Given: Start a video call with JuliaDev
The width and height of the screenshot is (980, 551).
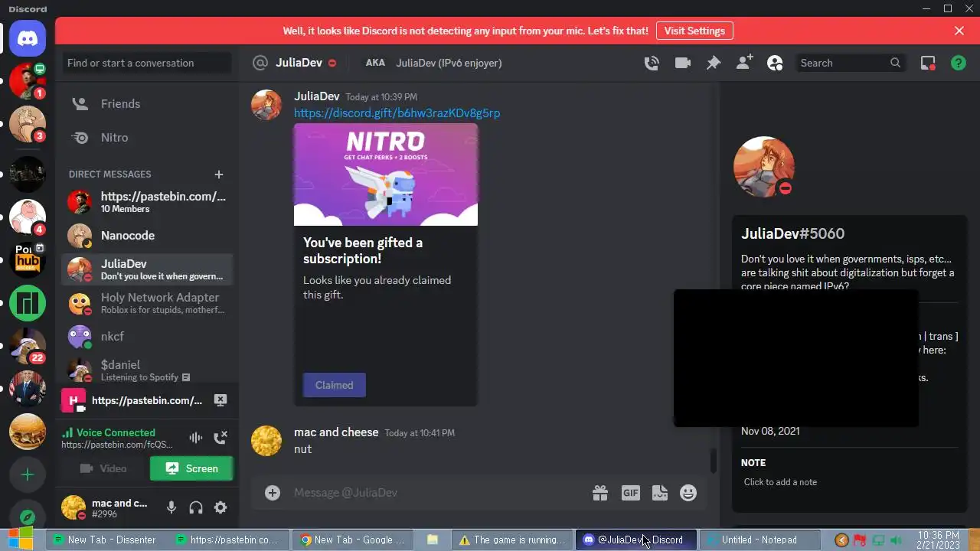Looking at the screenshot, I should pos(682,63).
